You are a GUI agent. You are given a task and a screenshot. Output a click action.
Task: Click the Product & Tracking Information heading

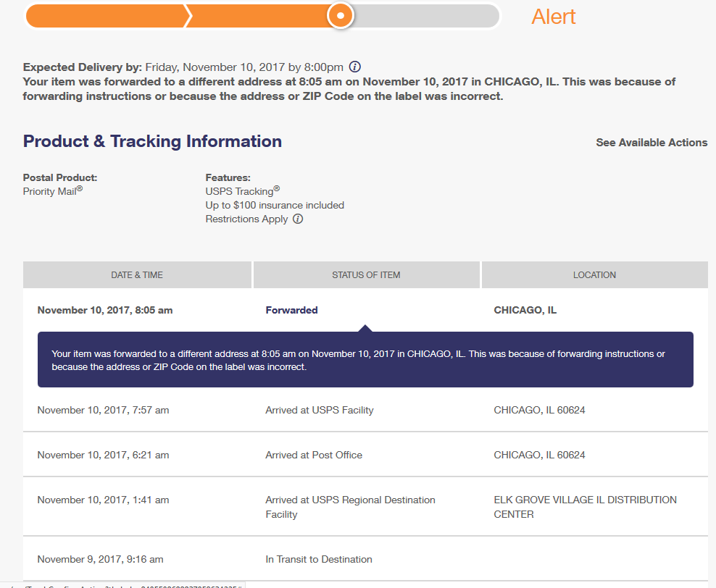click(x=152, y=141)
